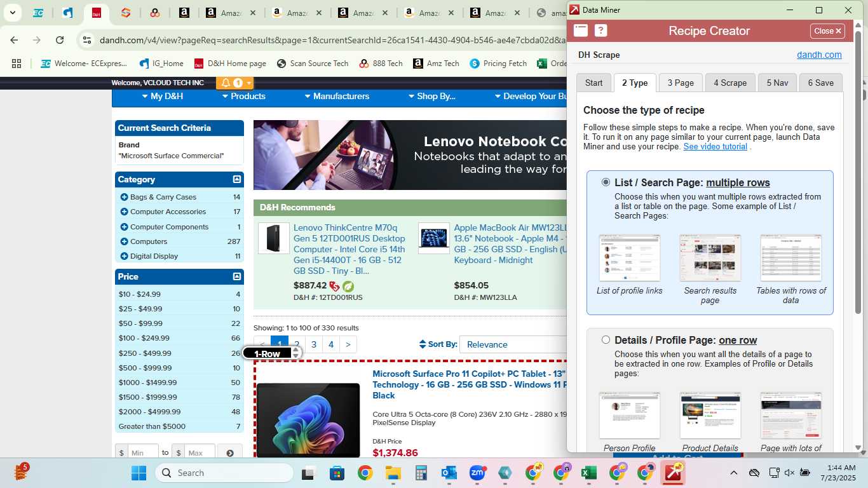Viewport: 868px width, 488px height.
Task: Click the 1-Row stepper arrows
Action: (296, 353)
